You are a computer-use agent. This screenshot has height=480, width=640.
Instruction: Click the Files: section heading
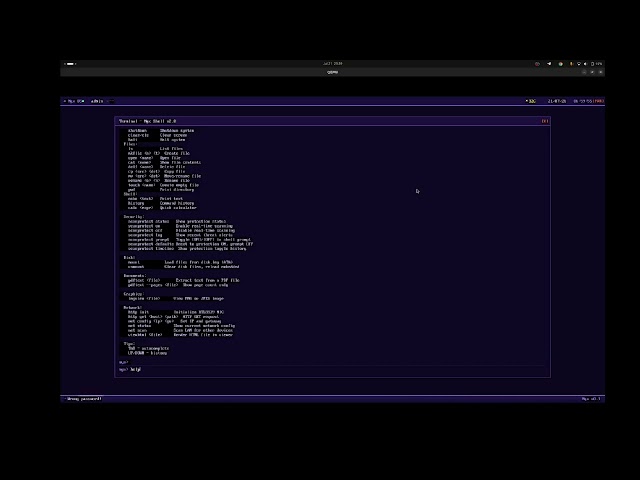[x=130, y=144]
